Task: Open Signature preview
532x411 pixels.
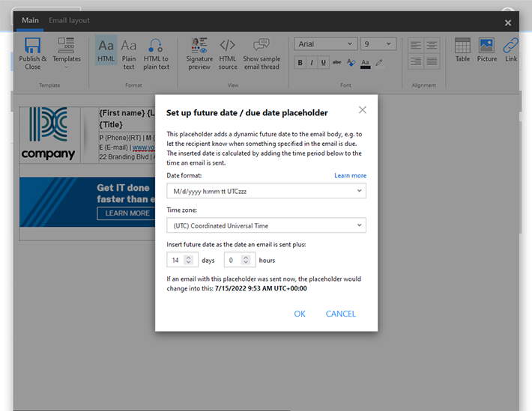Action: pyautogui.click(x=199, y=54)
